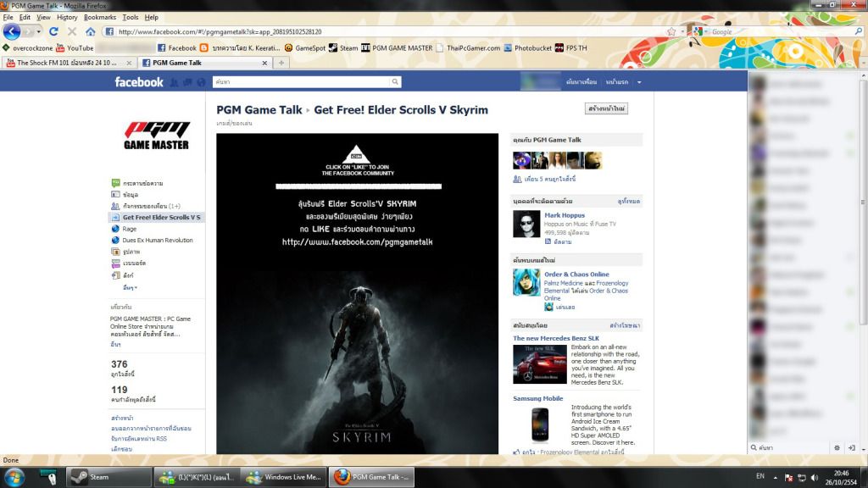Open the Bookmarks menu

tap(100, 17)
